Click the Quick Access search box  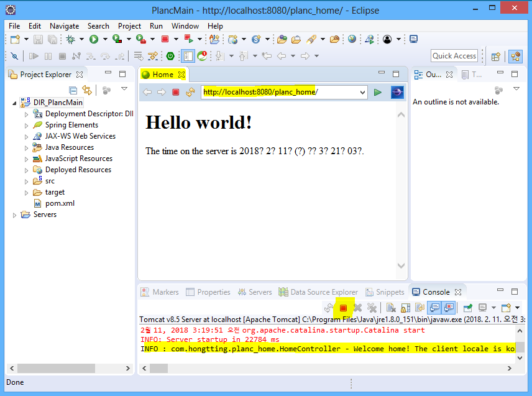tap(454, 56)
